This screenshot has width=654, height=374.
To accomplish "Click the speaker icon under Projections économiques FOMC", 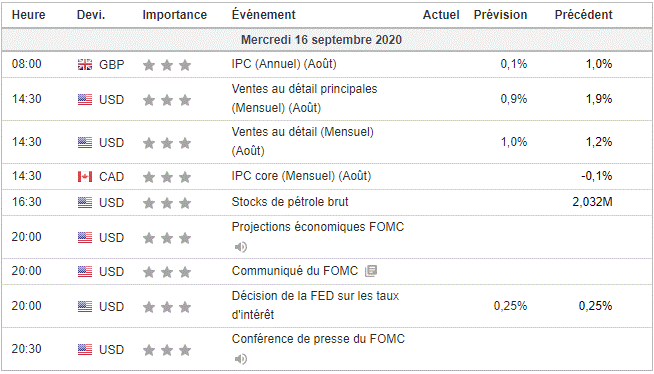I will [241, 247].
